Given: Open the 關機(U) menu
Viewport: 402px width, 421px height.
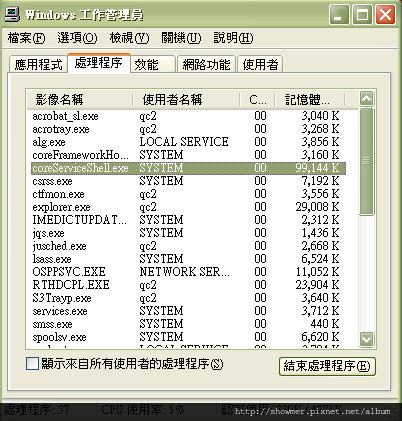Looking at the screenshot, I should (x=181, y=38).
